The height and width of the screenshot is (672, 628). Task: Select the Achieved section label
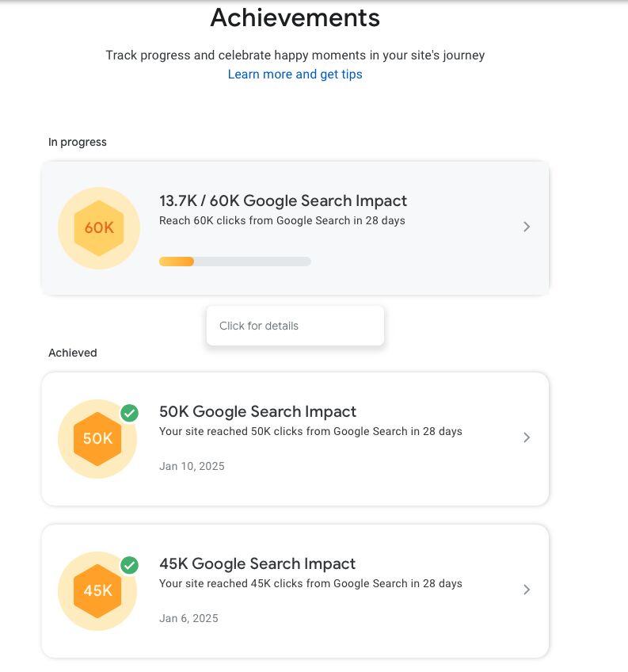tap(73, 353)
